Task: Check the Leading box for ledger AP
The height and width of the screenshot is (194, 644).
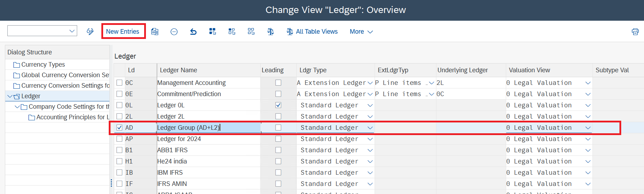Action: 278,139
